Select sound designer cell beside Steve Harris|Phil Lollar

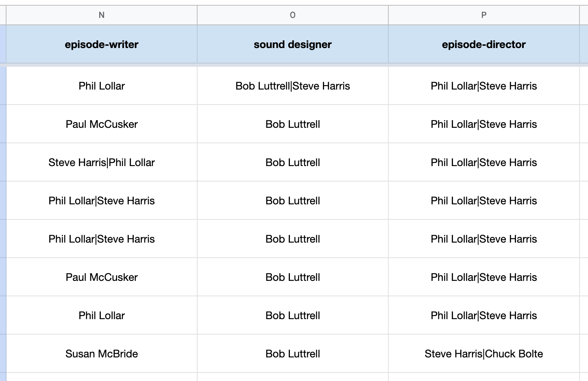(293, 162)
